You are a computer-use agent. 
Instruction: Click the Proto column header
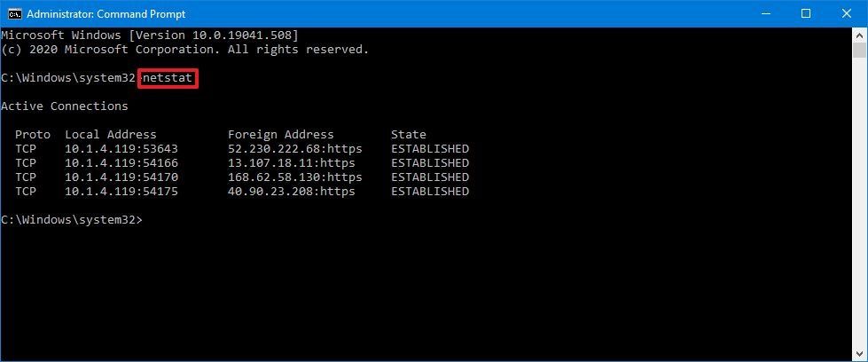coord(33,135)
